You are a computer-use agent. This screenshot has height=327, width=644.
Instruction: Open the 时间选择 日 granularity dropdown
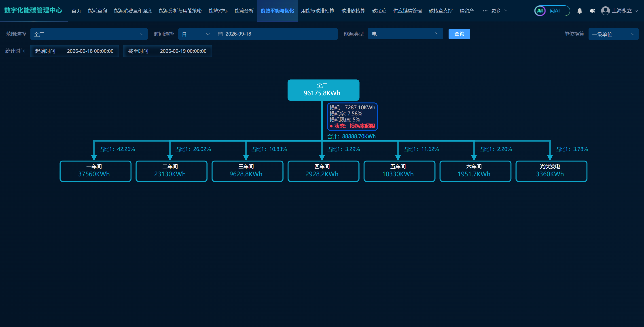(196, 34)
